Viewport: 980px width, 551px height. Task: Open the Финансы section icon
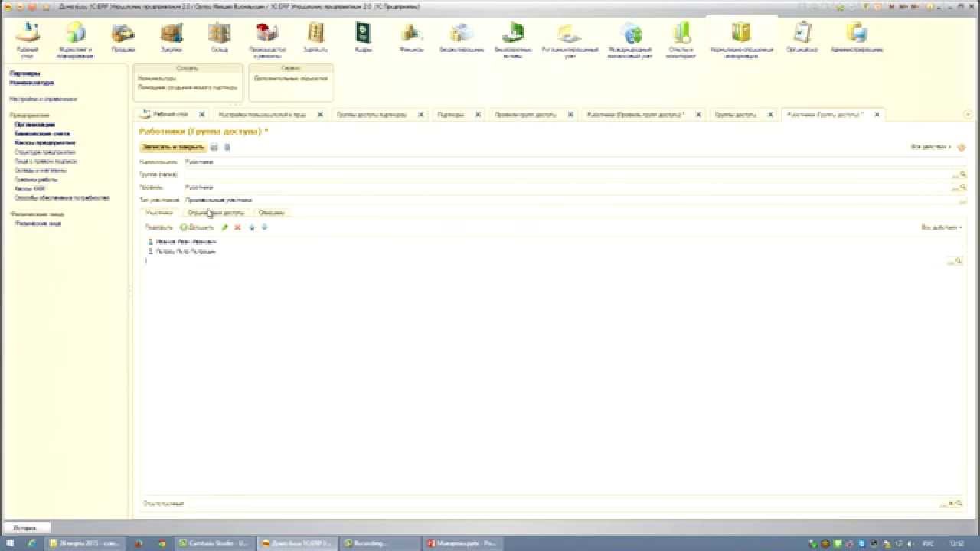tap(411, 37)
